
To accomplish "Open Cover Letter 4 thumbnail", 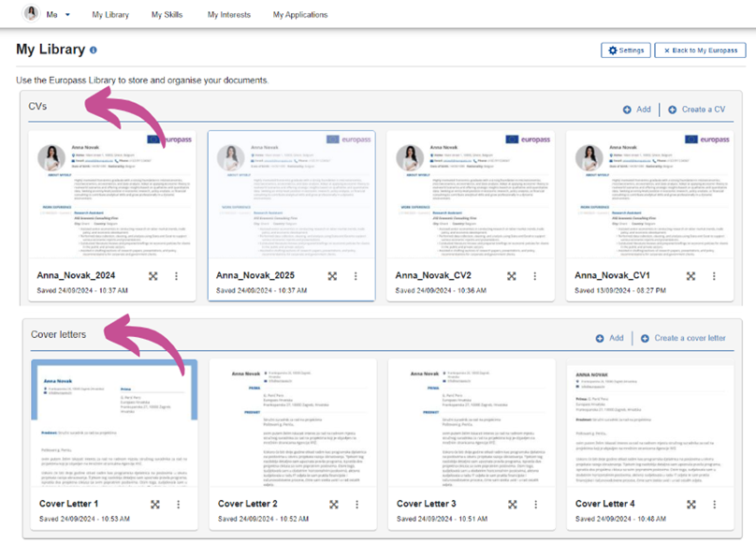I will pyautogui.click(x=650, y=423).
